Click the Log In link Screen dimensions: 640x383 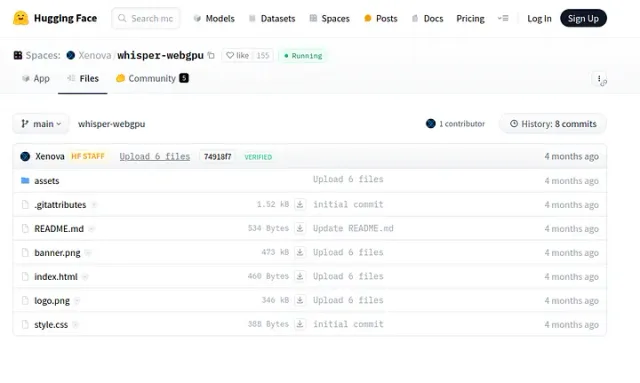tap(539, 18)
